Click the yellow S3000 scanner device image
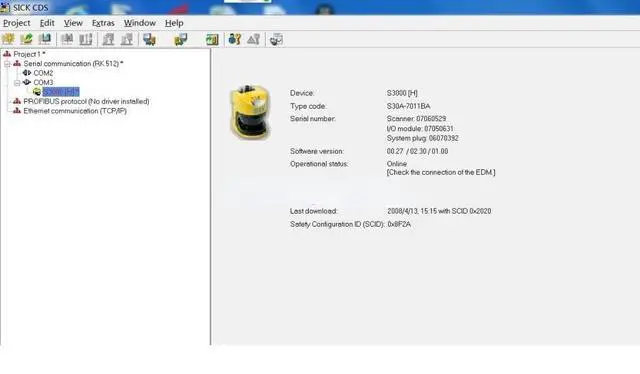The height and width of the screenshot is (374, 640). (251, 112)
